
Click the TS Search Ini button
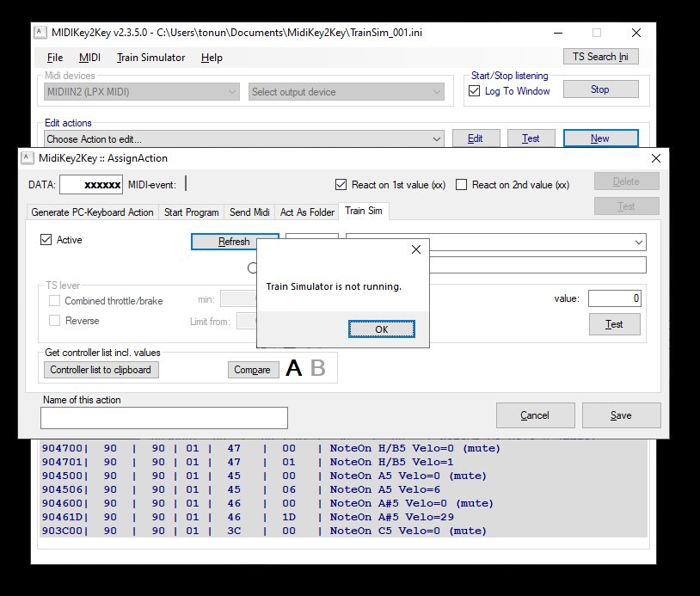tap(600, 57)
